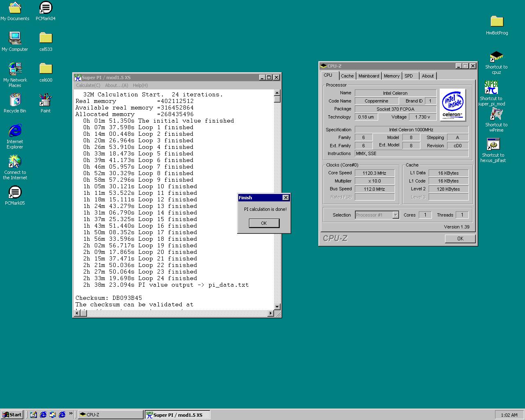Click the Voltage 1.730 v field

423,117
